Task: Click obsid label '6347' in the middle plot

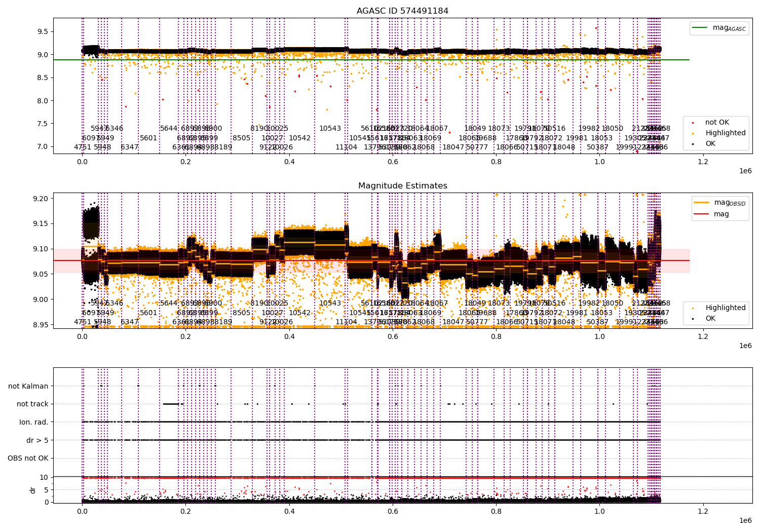Action: click(x=129, y=322)
